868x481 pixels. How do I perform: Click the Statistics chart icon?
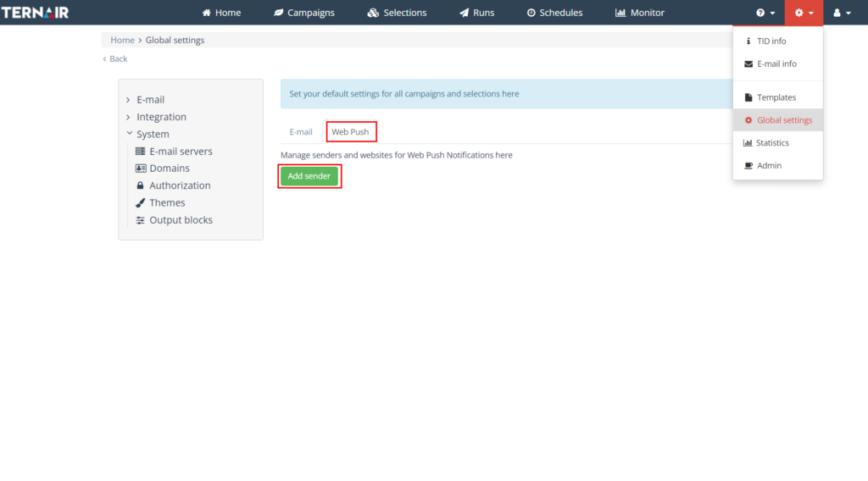click(x=748, y=142)
